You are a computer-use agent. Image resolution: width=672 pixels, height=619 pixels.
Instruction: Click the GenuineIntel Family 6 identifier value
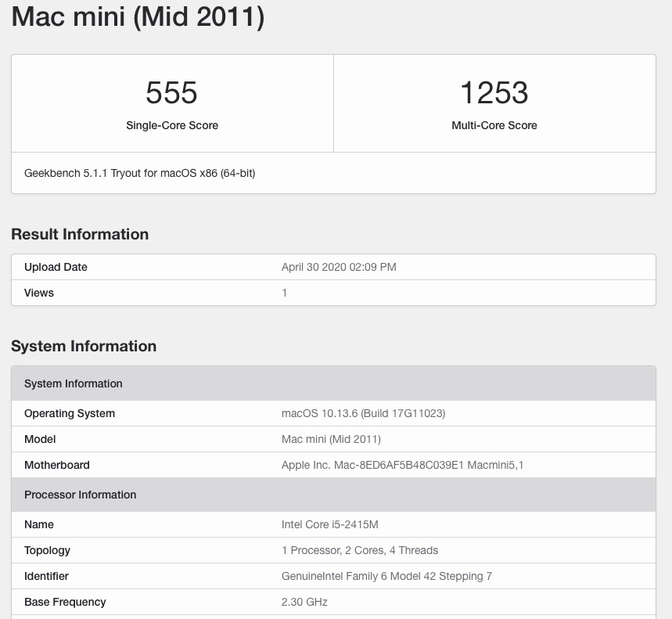pos(386,576)
